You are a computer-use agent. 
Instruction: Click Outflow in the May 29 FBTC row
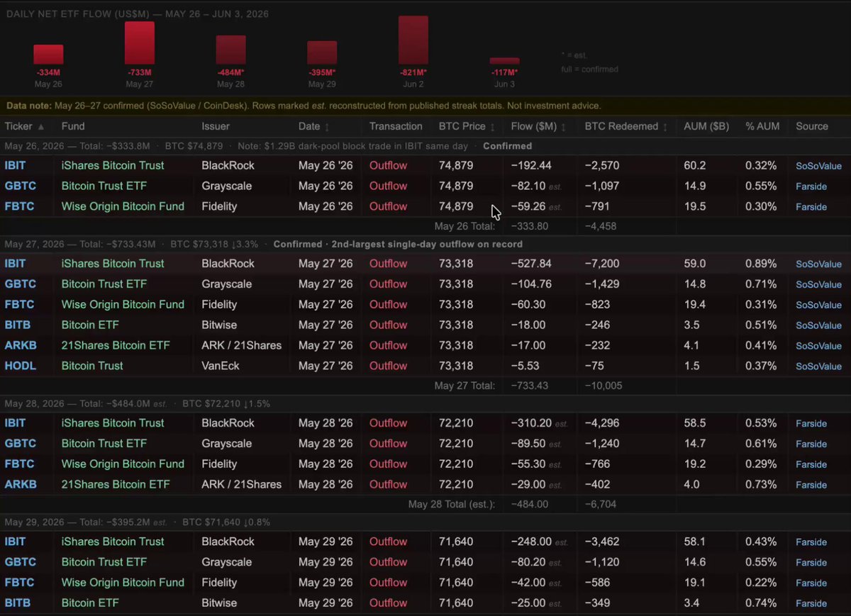(388, 582)
